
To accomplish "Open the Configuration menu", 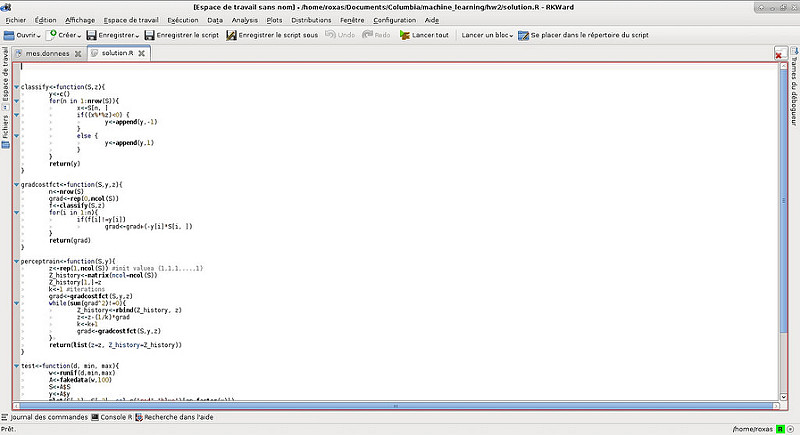I will [x=394, y=20].
